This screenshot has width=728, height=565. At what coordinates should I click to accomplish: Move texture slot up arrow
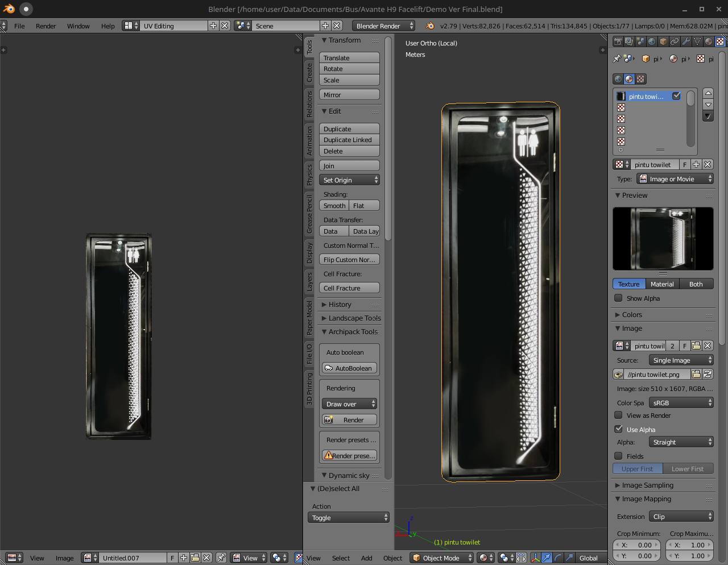[708, 93]
